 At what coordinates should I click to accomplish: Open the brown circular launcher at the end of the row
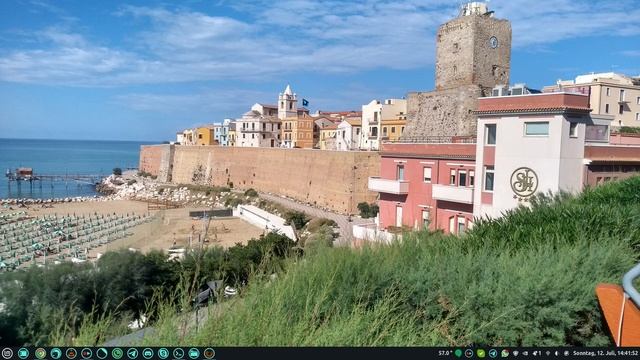point(209,353)
